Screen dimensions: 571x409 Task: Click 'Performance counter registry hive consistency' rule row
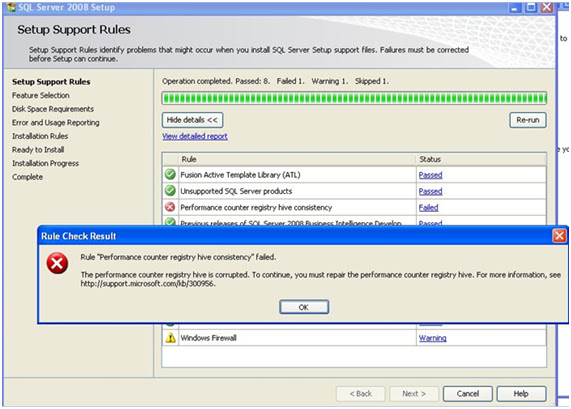tap(354, 207)
